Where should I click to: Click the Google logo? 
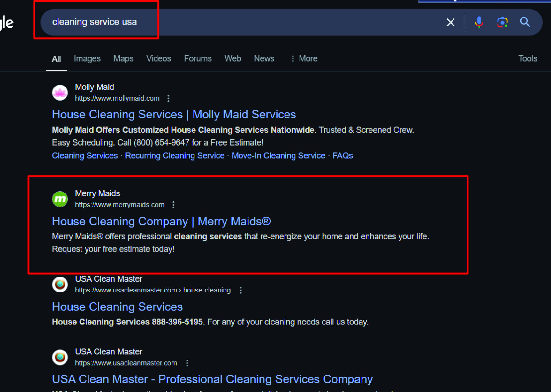(x=6, y=22)
